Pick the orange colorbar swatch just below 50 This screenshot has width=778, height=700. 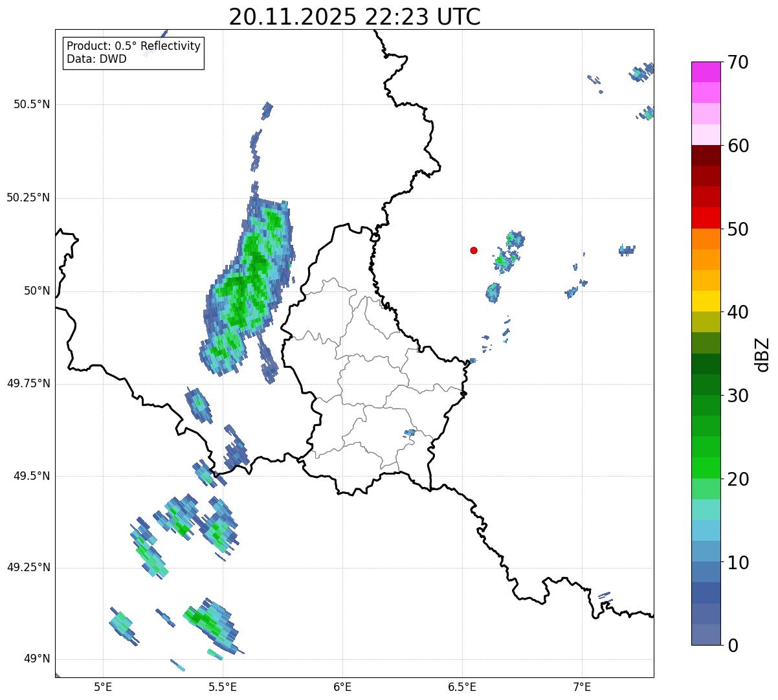(706, 239)
